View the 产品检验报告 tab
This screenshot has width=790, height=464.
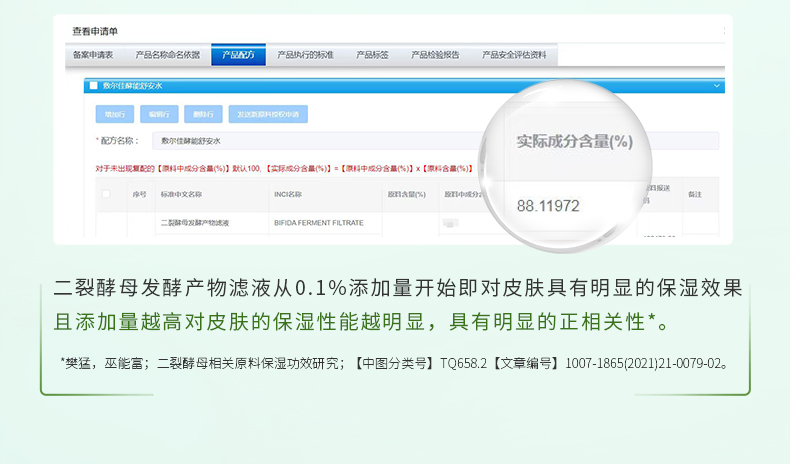(435, 55)
